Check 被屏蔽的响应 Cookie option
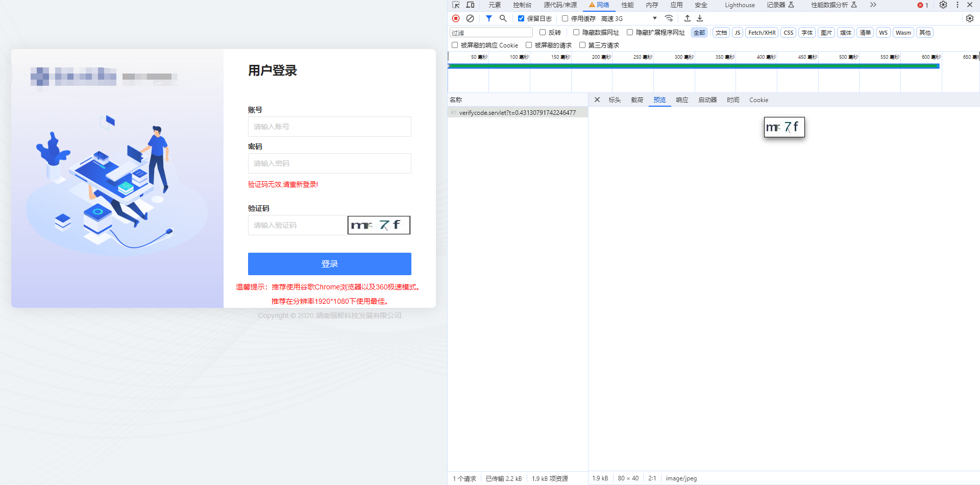Viewport: 980px width, 485px height. (455, 45)
